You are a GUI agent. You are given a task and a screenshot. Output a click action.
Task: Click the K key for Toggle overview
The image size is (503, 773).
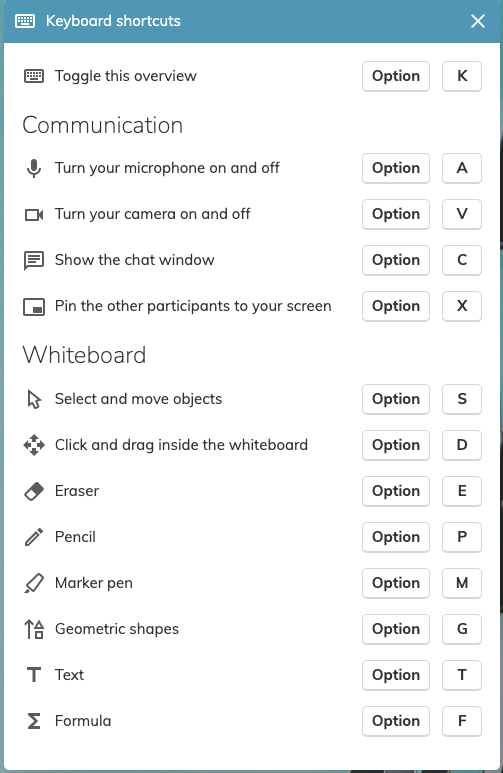(462, 76)
